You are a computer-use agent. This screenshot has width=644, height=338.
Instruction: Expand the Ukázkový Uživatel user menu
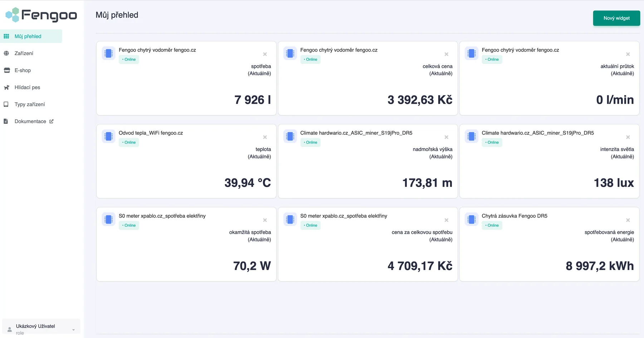coord(41,327)
